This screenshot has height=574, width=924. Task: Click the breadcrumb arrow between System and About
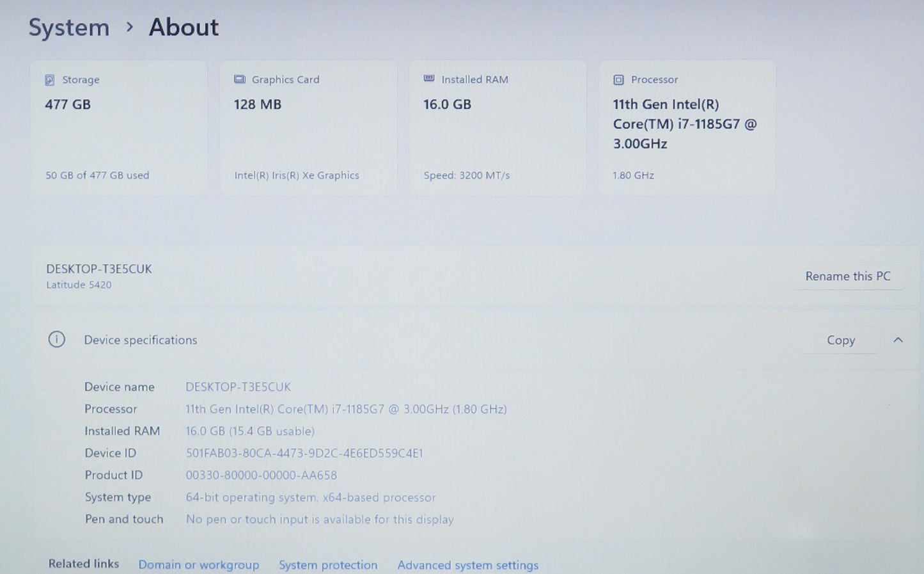[130, 27]
